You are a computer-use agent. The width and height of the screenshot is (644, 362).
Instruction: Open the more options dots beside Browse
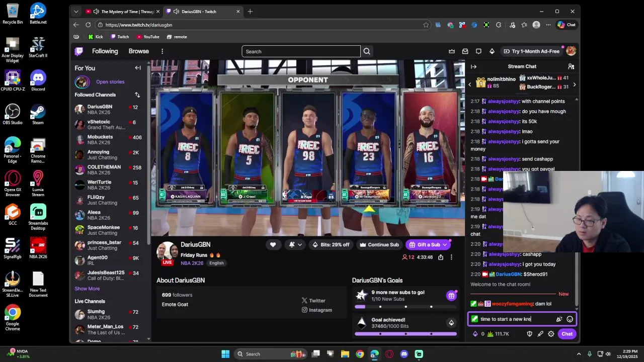[162, 51]
